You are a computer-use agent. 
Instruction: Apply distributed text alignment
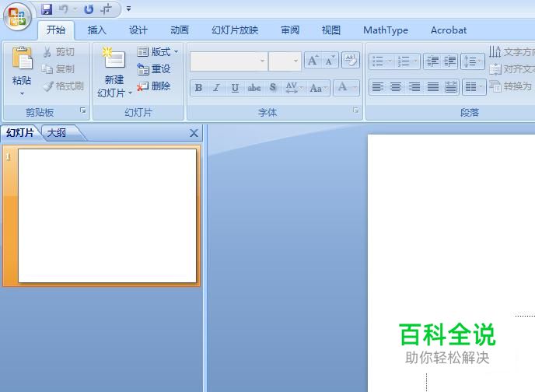tap(450, 86)
